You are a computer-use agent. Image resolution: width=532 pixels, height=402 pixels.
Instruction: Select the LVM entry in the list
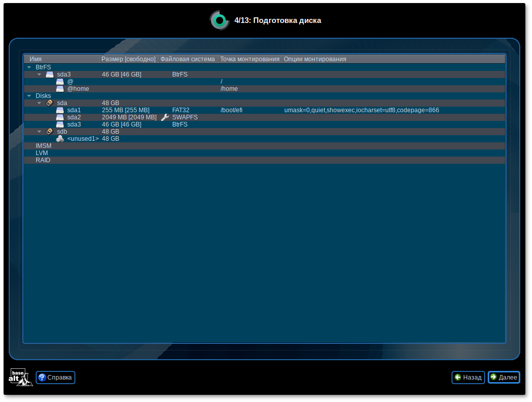click(42, 153)
